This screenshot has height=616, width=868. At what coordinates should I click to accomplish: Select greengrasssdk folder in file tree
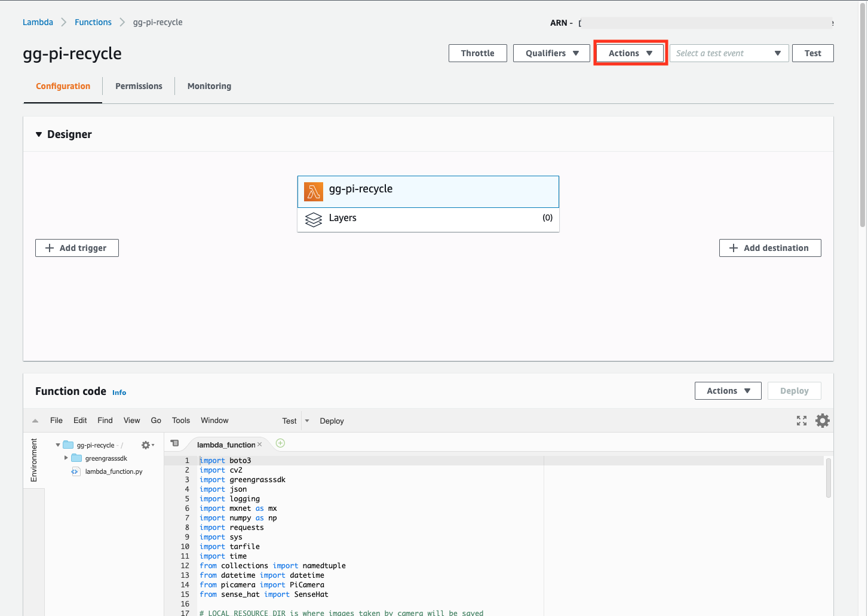(106, 458)
